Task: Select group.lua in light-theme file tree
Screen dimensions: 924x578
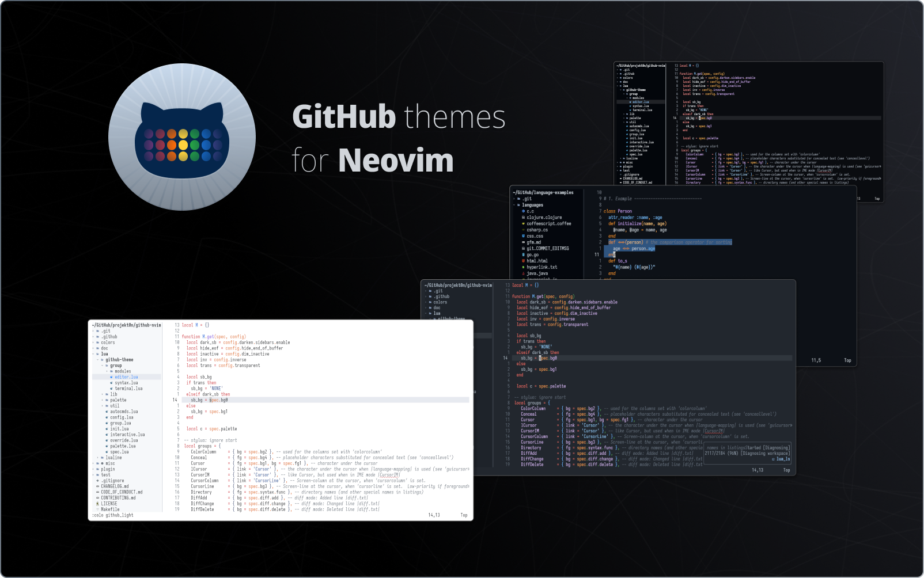Action: (x=120, y=423)
